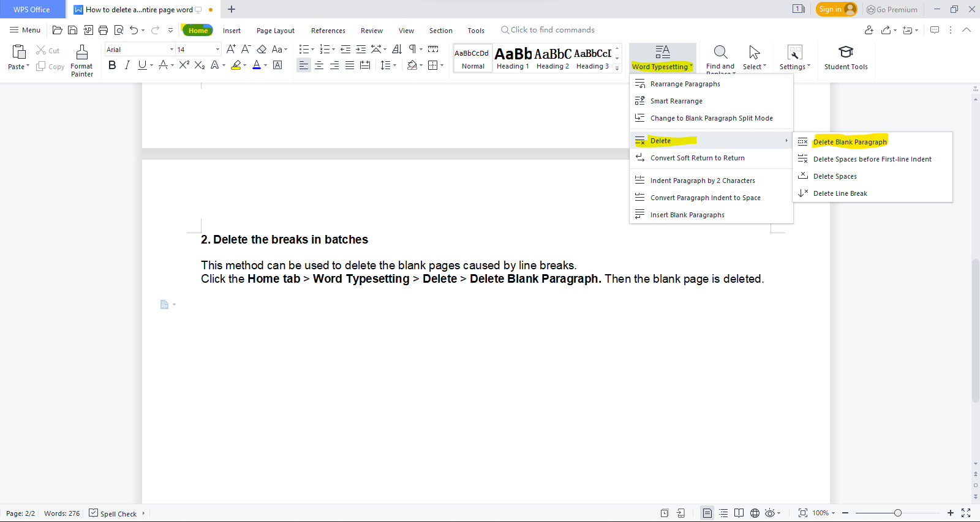Click the Cut scissors icon
The image size is (980, 522).
(x=41, y=50)
